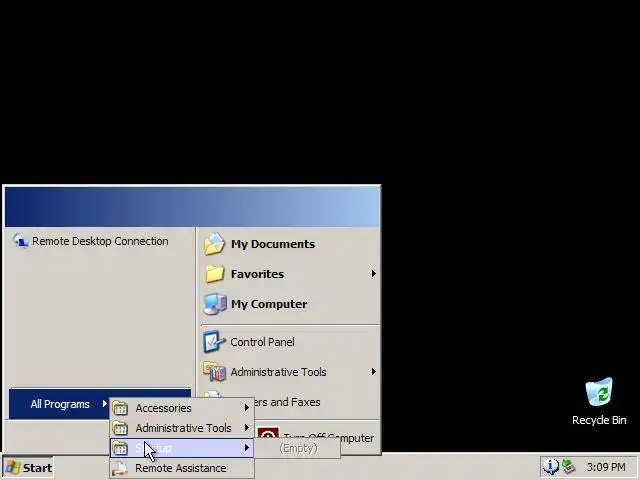Click the information tray icon
The height and width of the screenshot is (480, 640).
pyautogui.click(x=551, y=466)
